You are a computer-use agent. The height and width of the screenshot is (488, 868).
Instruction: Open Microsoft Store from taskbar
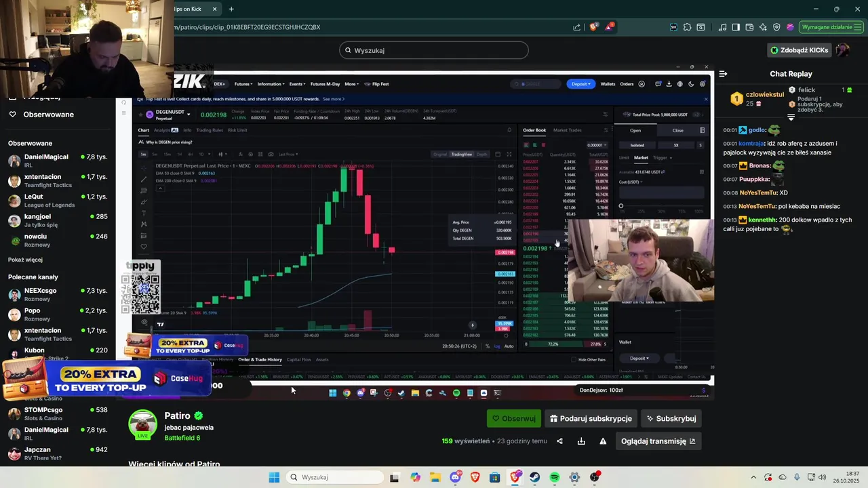495,477
